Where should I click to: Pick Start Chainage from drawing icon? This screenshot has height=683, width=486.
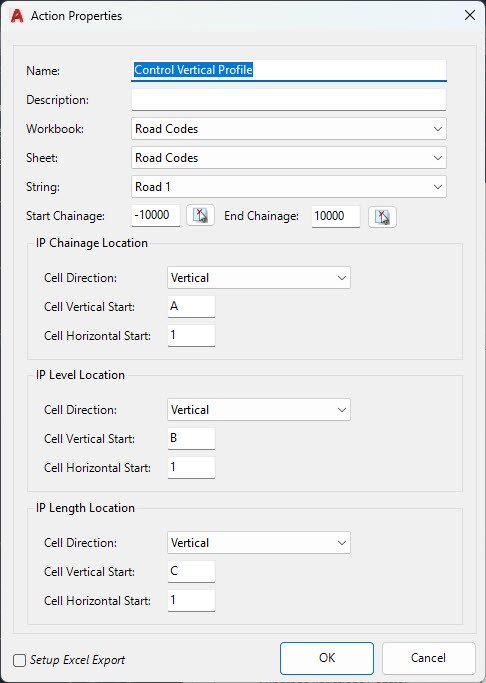[x=200, y=216]
